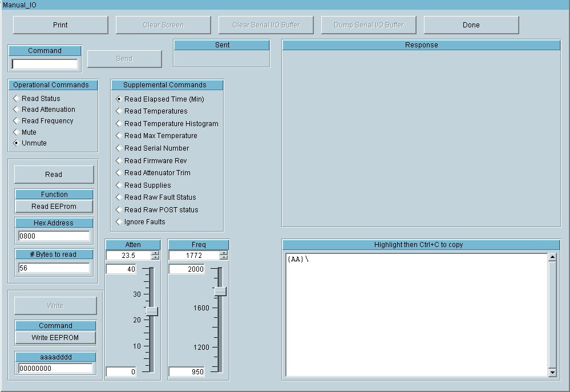Click the Hex Address field
Screen dimensions: 570x392
54,236
